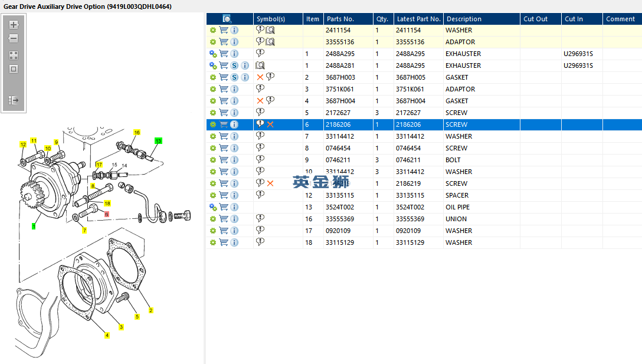The height and width of the screenshot is (364, 642).
Task: Sort by Description column header
Action: (x=481, y=19)
